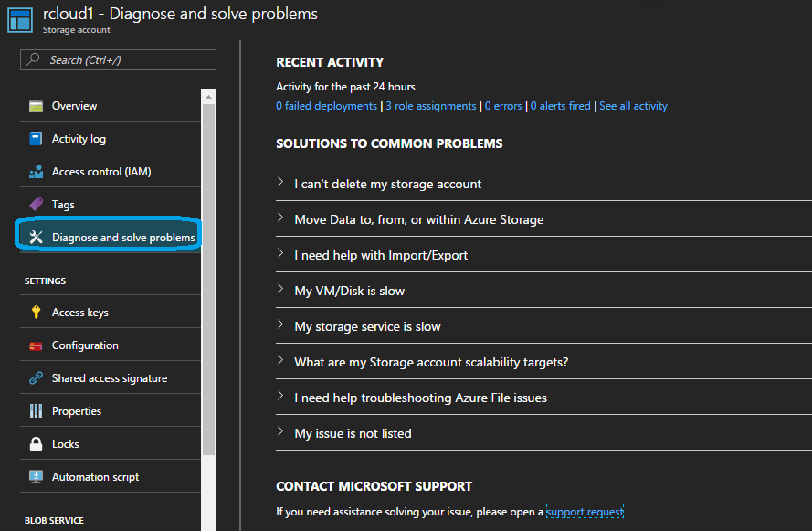Click the "See all activity" link
The image size is (812, 531).
(633, 106)
